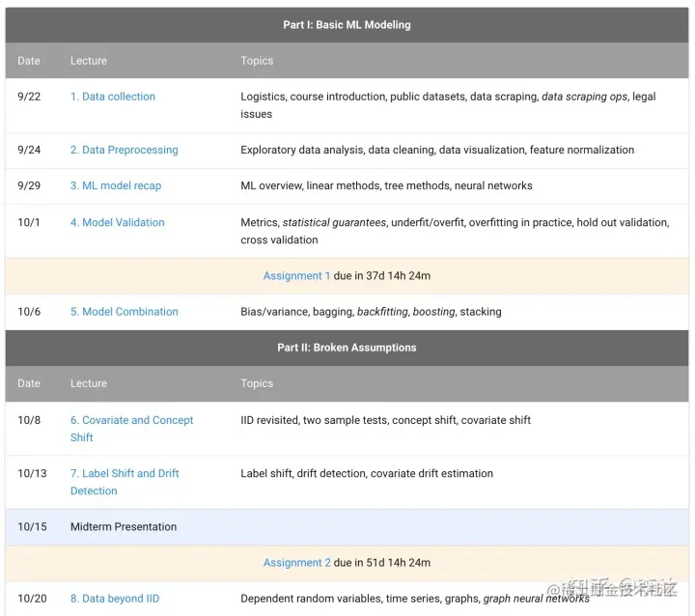
Task: Click 'Part I: Basic ML Modeling' heading
Action: coord(347,25)
